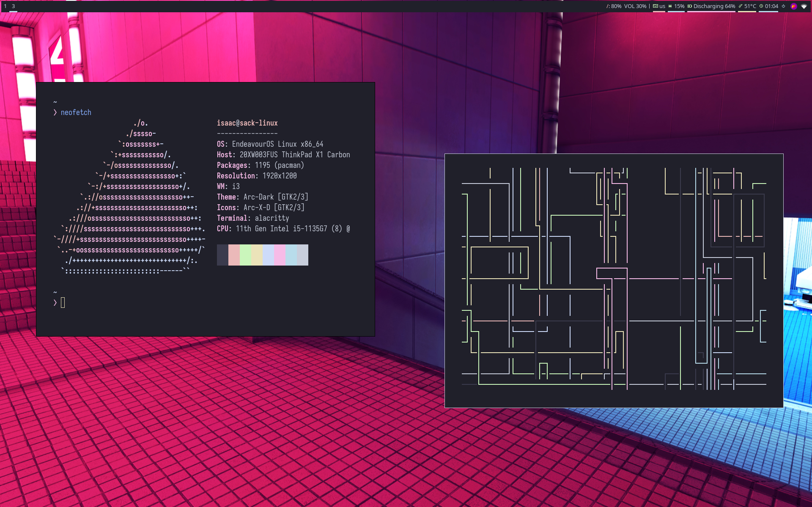Mute audio by clicking the VOL 30% module
This screenshot has width=812, height=507.
click(x=635, y=6)
